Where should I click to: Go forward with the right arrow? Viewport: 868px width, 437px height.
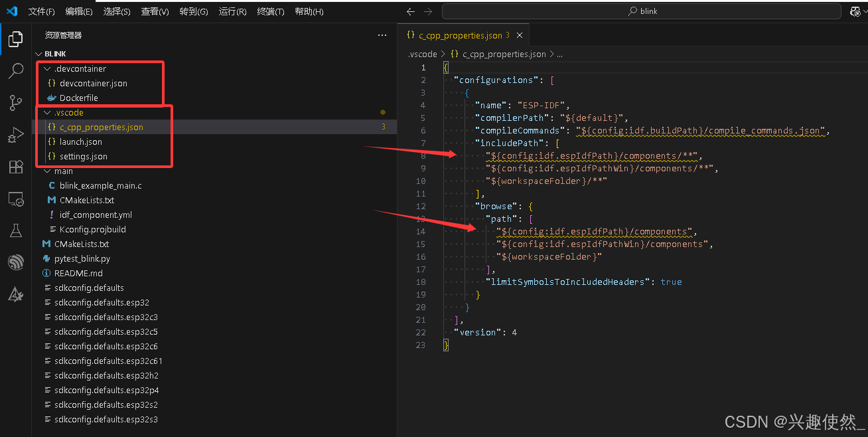pyautogui.click(x=428, y=11)
